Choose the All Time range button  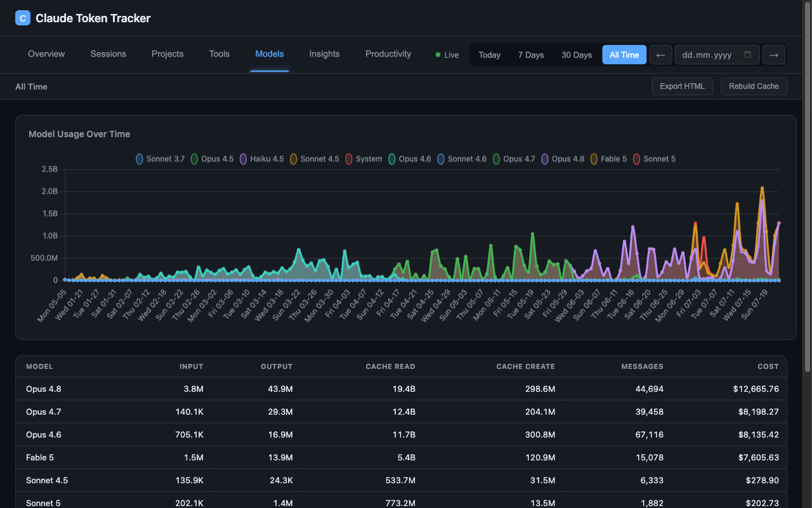click(x=624, y=55)
